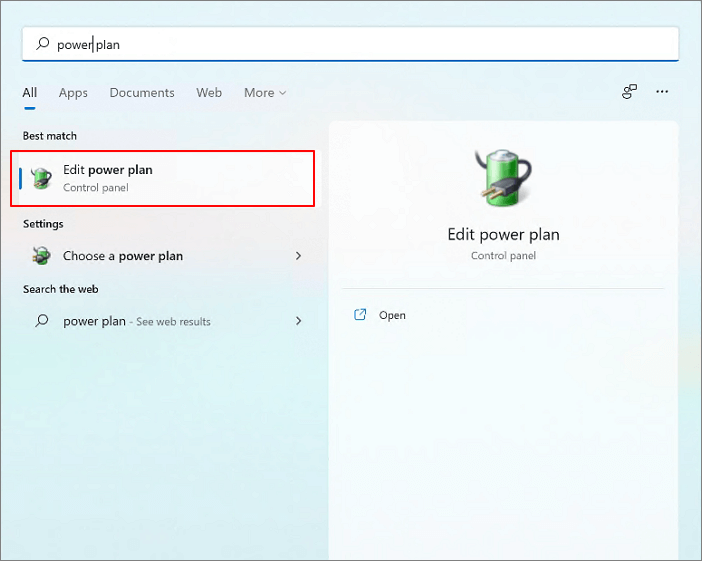Click the magnifier icon in the search box
Screen dimensions: 702x561
[x=42, y=44]
